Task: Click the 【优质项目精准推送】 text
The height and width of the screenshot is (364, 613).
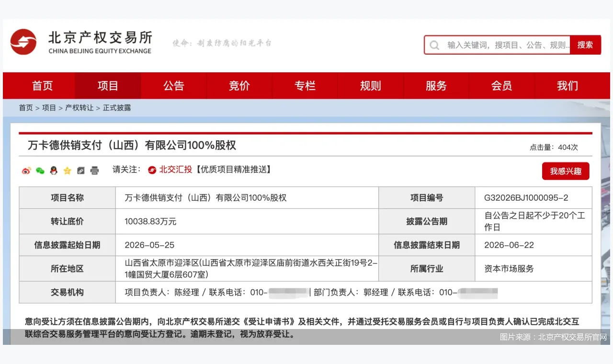Action: (233, 170)
